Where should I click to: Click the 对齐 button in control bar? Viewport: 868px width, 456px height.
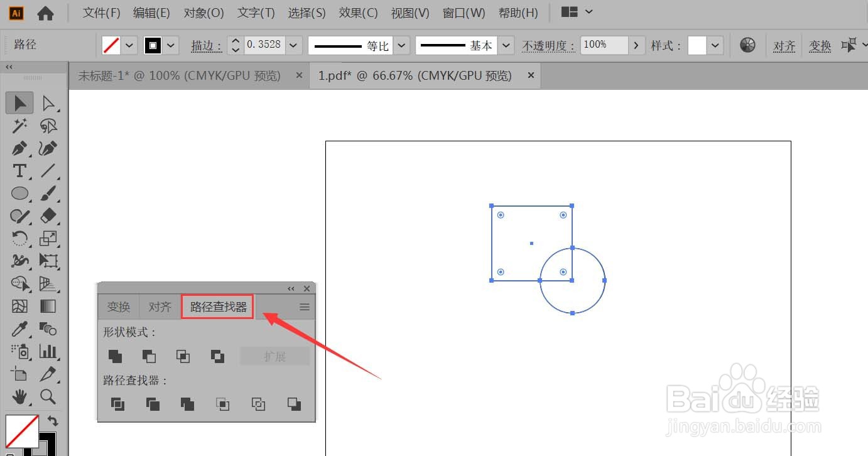tap(784, 45)
